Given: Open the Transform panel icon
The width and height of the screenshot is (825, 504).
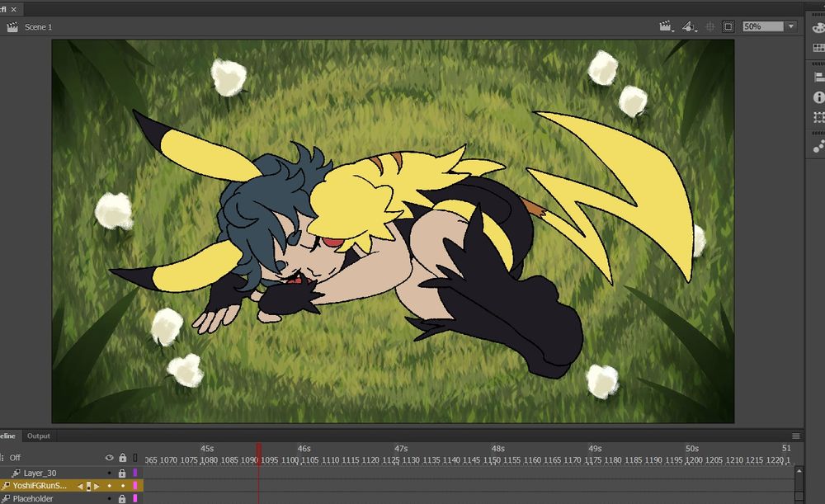Looking at the screenshot, I should (x=818, y=117).
